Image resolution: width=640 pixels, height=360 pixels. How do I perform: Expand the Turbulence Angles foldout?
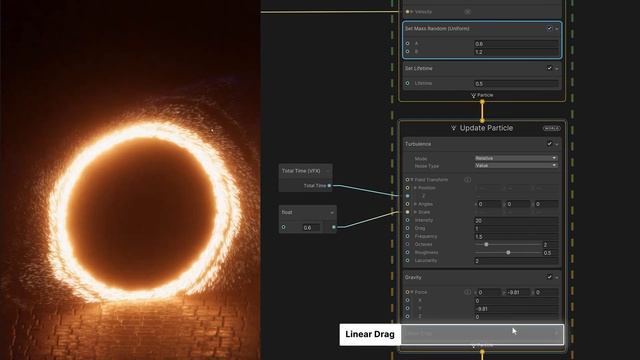[416, 204]
